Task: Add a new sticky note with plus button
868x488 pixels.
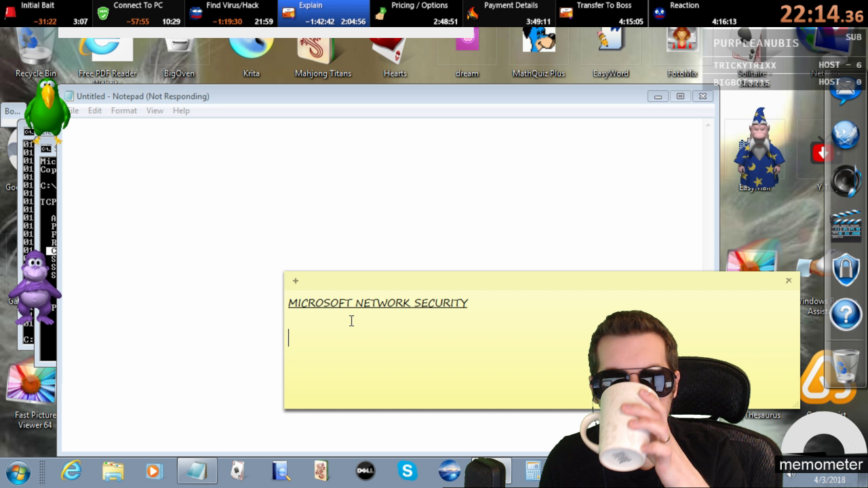Action: (x=295, y=281)
